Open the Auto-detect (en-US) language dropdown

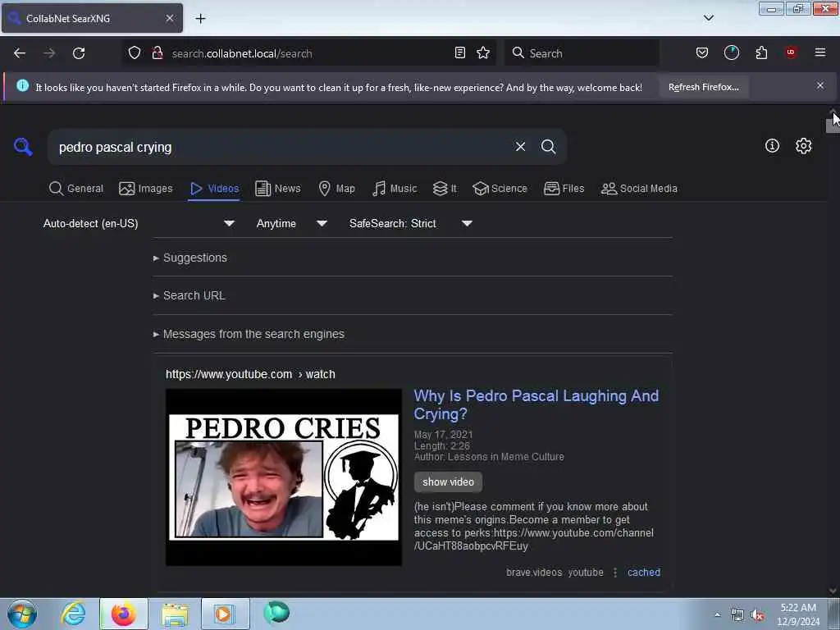[x=139, y=223]
